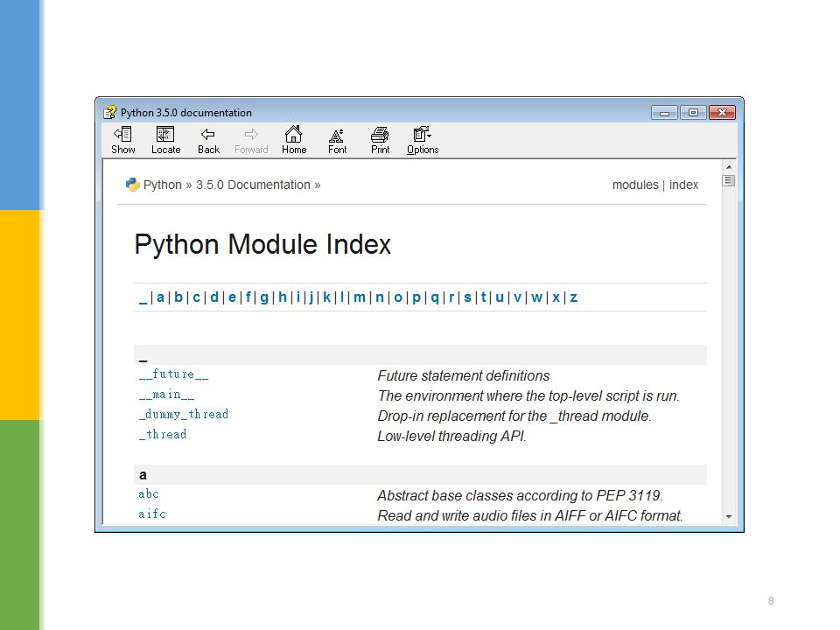Viewport: 840px width, 630px height.
Task: Click the Show navigation pane icon
Action: click(122, 134)
